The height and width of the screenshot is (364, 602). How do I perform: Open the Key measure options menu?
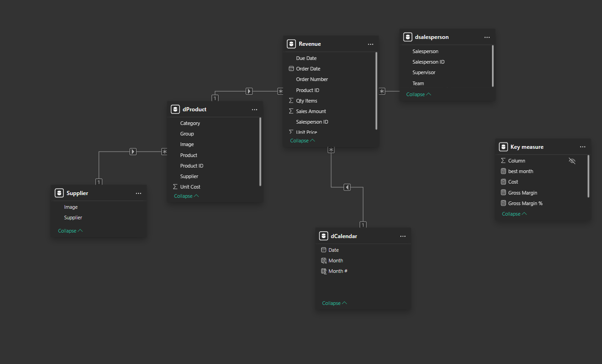[x=582, y=147]
